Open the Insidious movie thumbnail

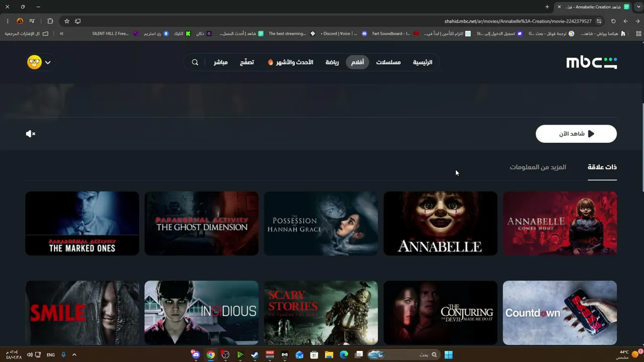201,313
